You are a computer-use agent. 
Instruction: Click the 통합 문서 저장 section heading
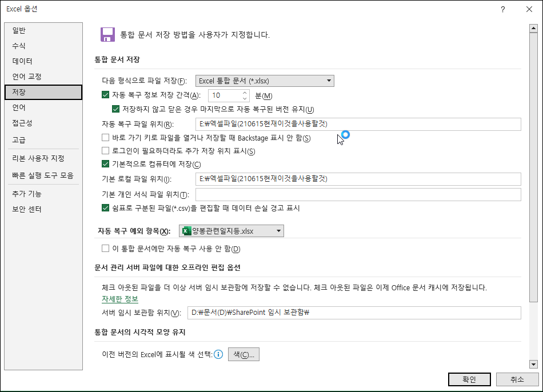click(117, 59)
